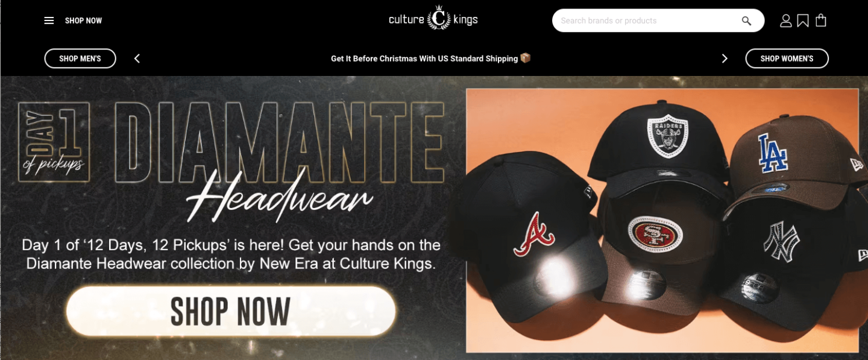Select the SHOP WOMEN'S button
The width and height of the screenshot is (868, 360).
787,58
